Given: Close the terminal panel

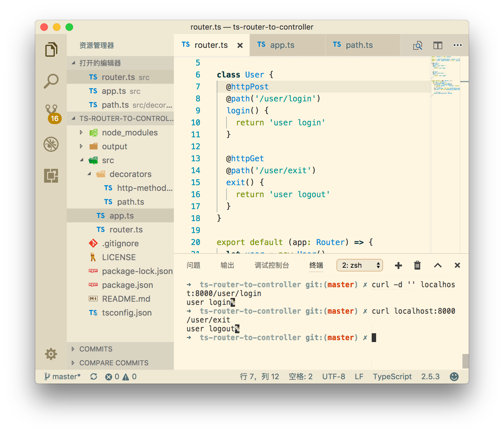Looking at the screenshot, I should point(457,266).
